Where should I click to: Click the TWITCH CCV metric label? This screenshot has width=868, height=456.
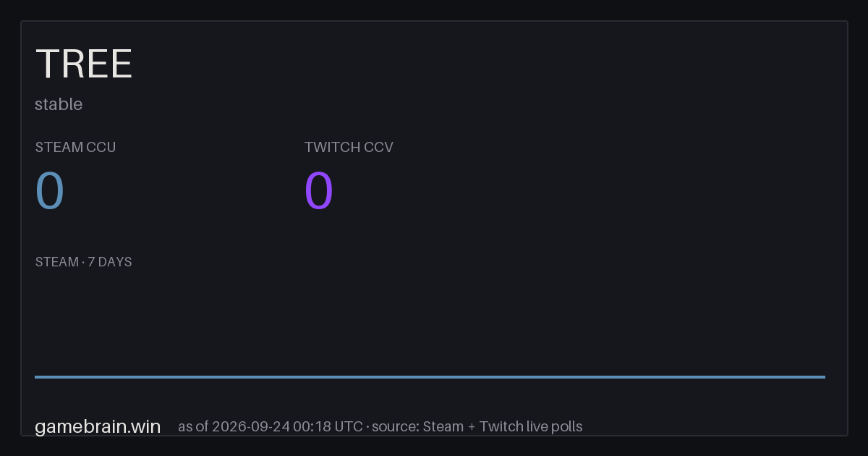(x=349, y=147)
